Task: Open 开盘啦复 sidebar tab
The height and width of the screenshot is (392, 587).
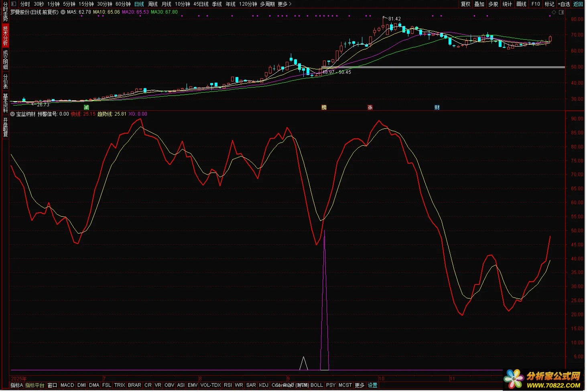Action: pos(5,127)
